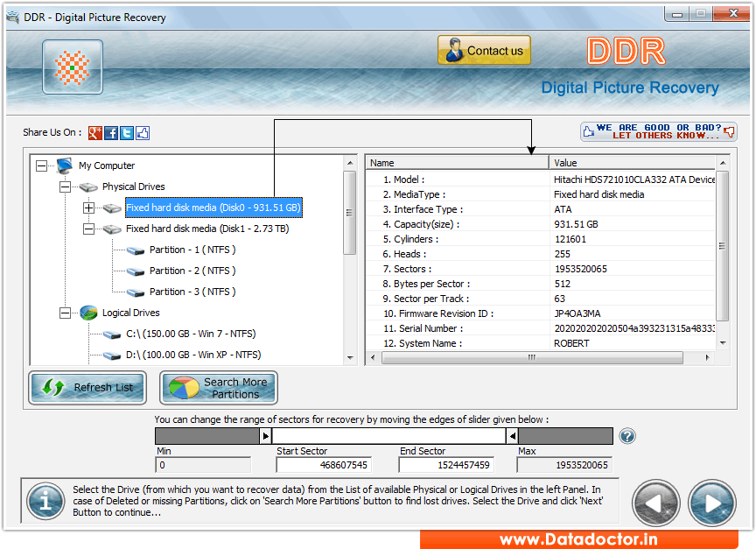Viewport: 756px width, 549px height.
Task: Click the Physical Drives disk icon
Action: pos(88,187)
